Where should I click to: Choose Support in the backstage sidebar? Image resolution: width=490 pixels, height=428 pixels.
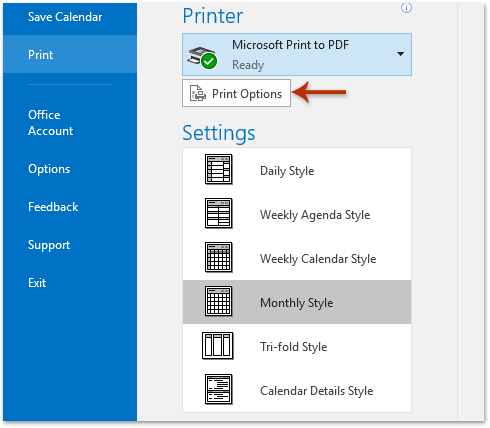49,245
